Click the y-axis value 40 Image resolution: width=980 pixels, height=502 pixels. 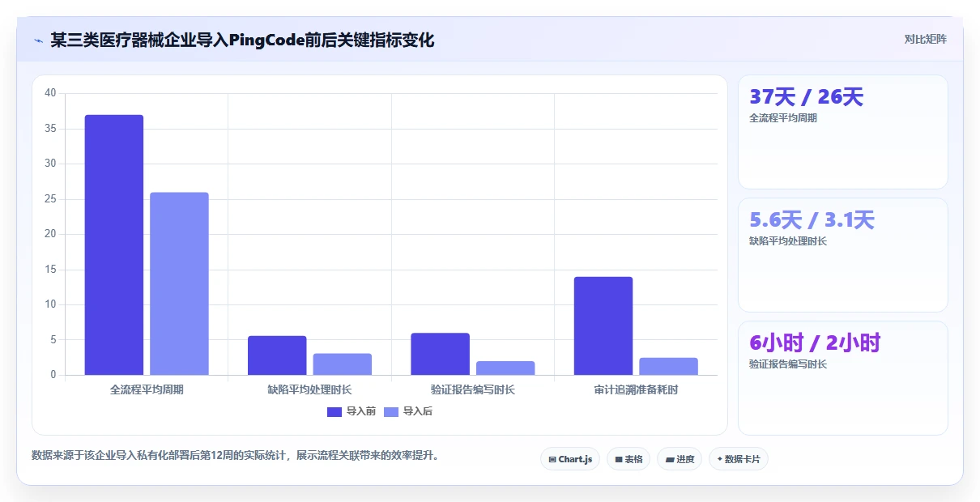click(x=50, y=93)
